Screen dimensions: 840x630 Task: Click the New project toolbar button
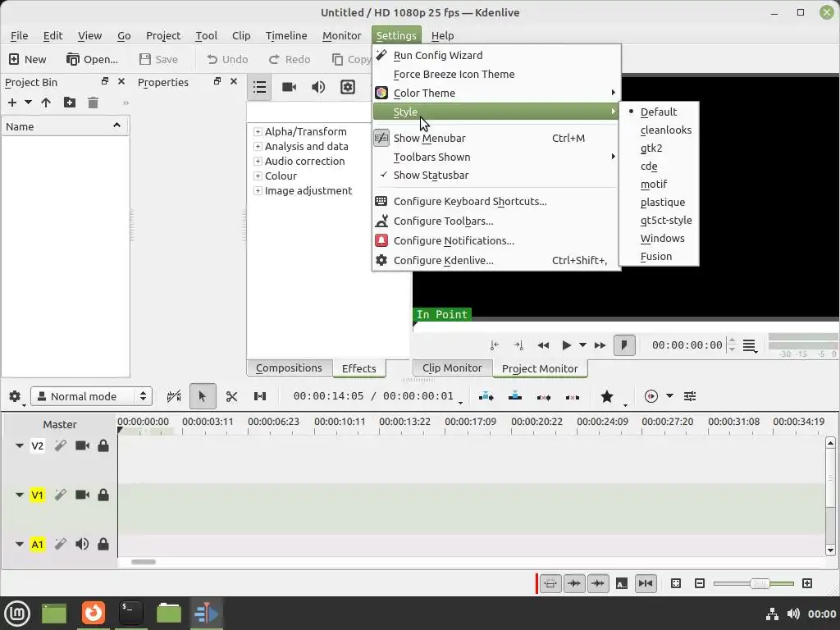(28, 59)
